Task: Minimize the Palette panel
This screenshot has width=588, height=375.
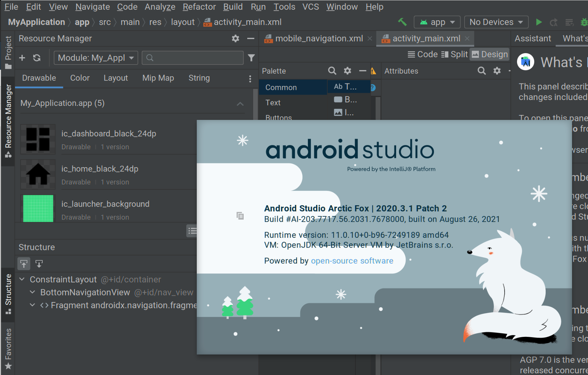Action: click(363, 71)
